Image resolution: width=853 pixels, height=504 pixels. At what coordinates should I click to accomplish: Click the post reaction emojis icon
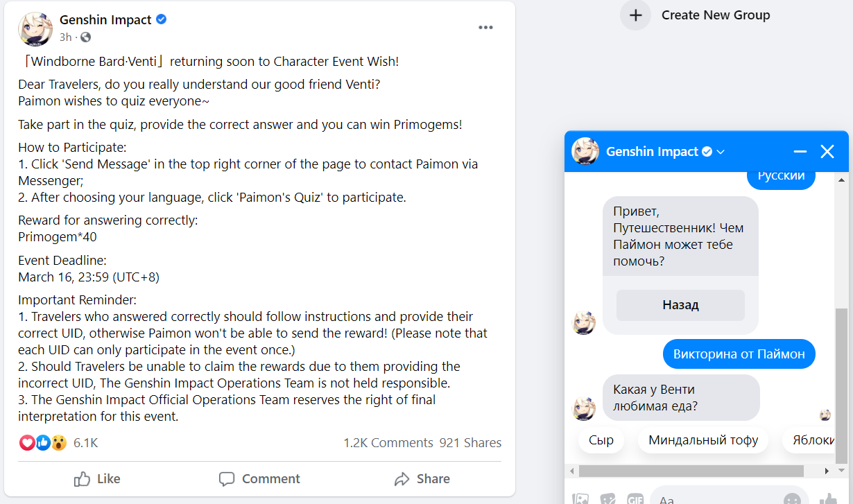pos(42,442)
